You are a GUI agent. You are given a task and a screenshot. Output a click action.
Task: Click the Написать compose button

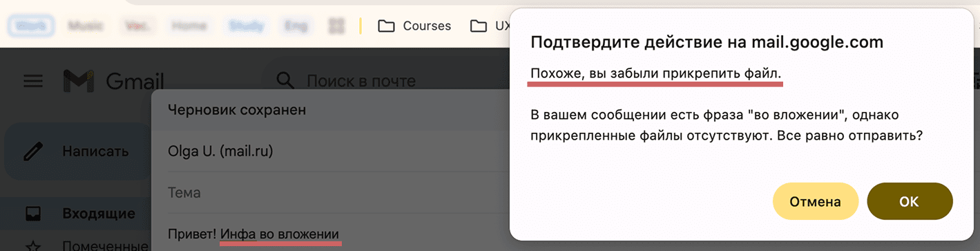77,151
